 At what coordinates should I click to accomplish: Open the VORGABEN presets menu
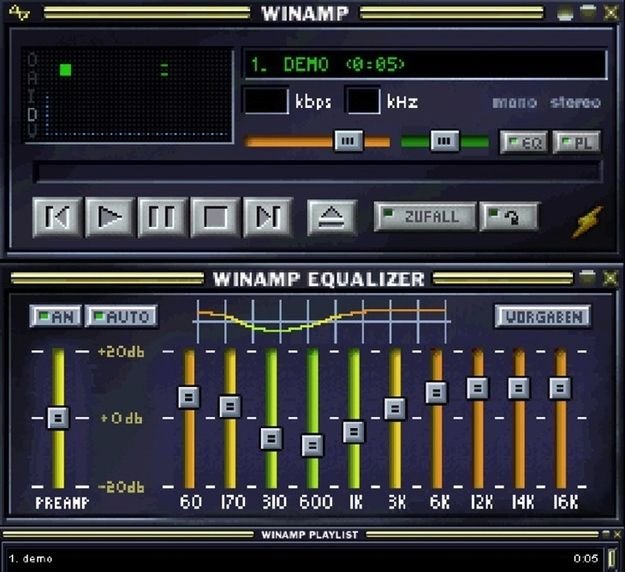click(543, 316)
